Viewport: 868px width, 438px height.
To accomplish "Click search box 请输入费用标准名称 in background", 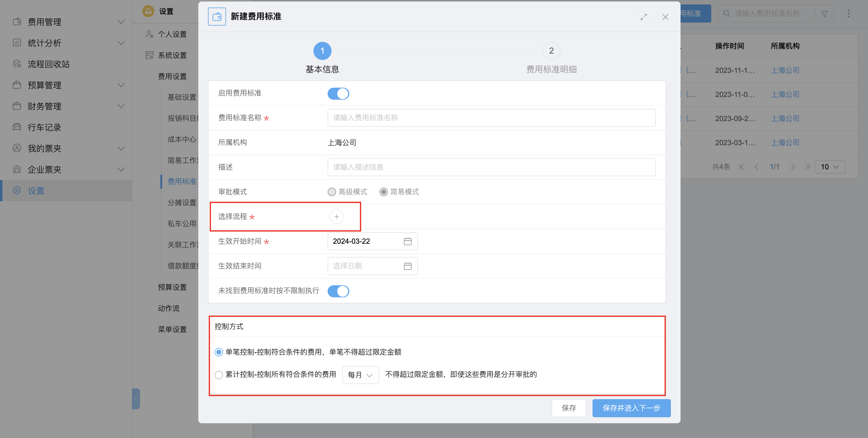I will point(768,14).
